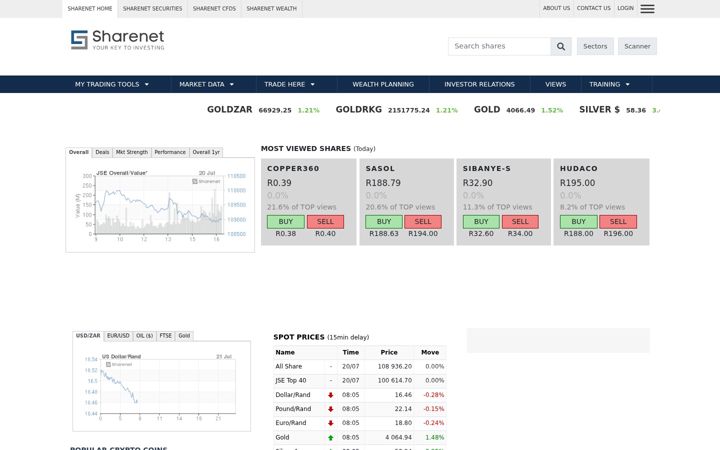This screenshot has width=720, height=450.
Task: Select the Overall chart tab
Action: pyautogui.click(x=79, y=152)
